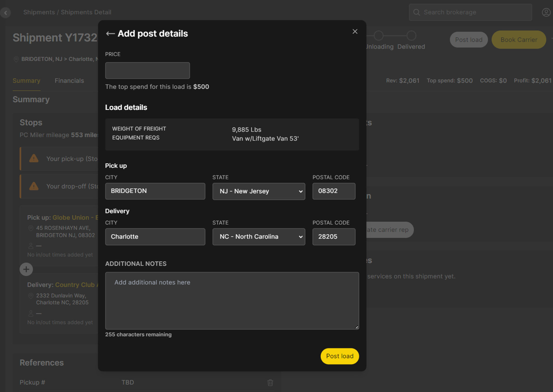Switch to the Summary tab
The width and height of the screenshot is (553, 392).
click(x=27, y=81)
